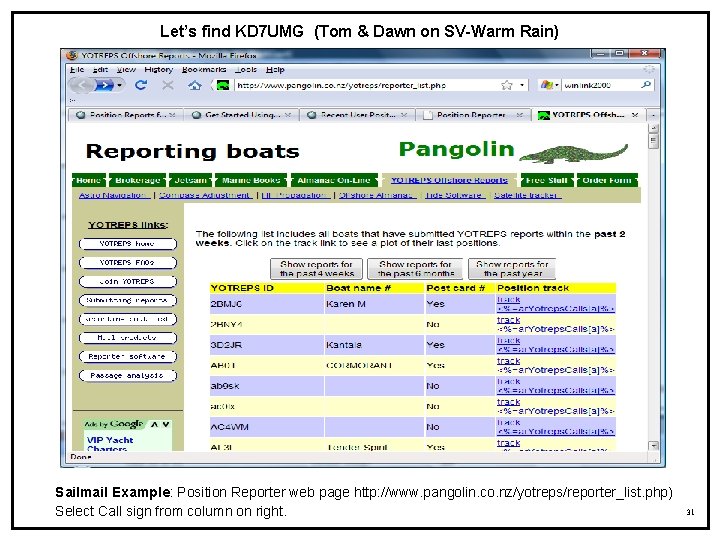Switch to the Recent User Posit tab
Image resolution: width=720 pixels, height=540 pixels.
tap(357, 115)
